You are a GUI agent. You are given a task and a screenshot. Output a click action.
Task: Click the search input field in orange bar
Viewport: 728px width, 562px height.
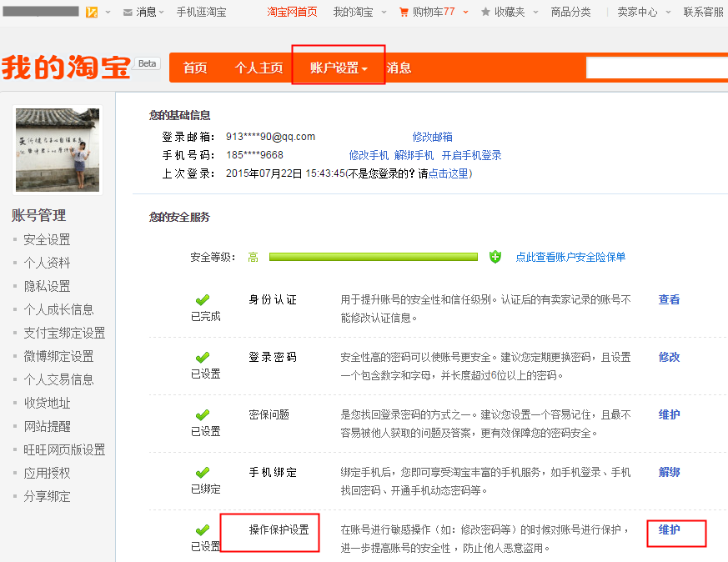point(657,68)
